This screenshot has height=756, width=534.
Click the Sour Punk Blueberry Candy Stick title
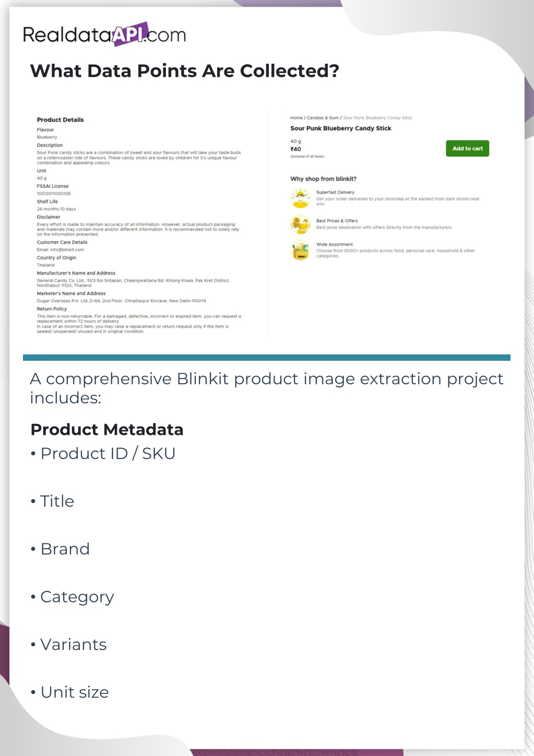click(340, 128)
